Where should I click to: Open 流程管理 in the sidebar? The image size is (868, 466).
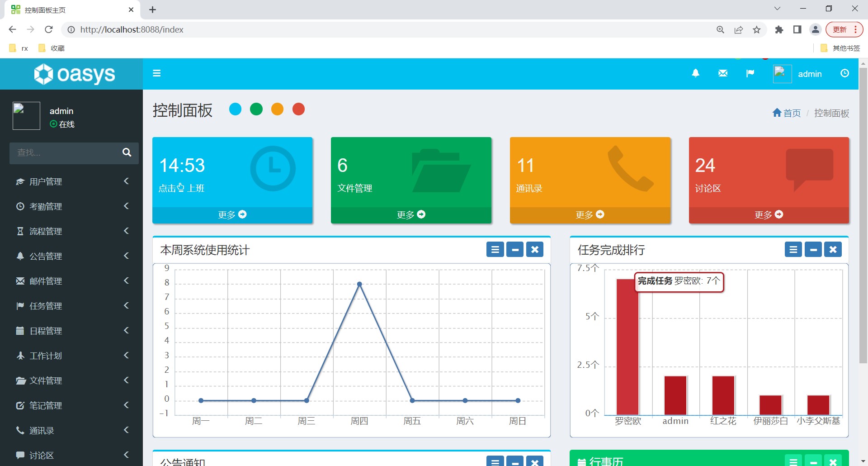(71, 231)
